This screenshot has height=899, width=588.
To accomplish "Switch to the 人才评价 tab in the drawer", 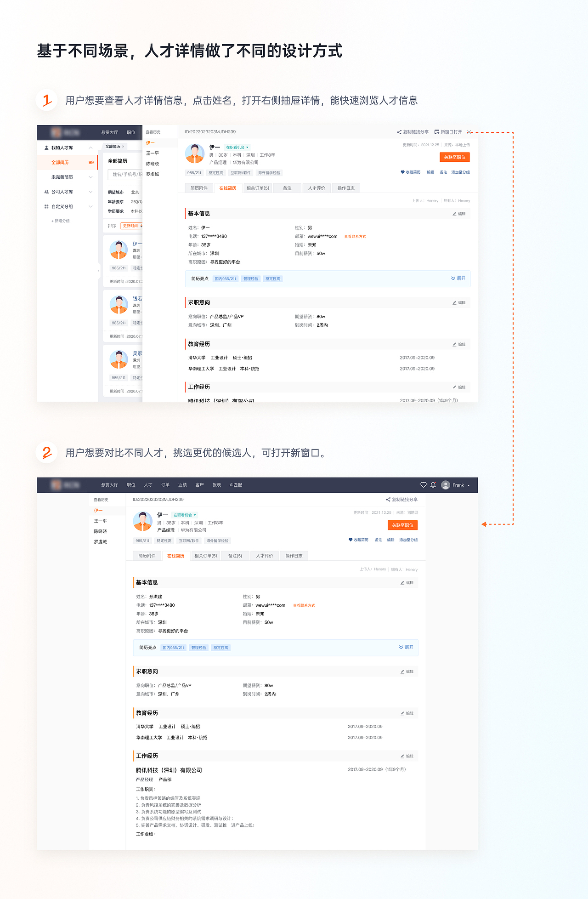I will 317,188.
